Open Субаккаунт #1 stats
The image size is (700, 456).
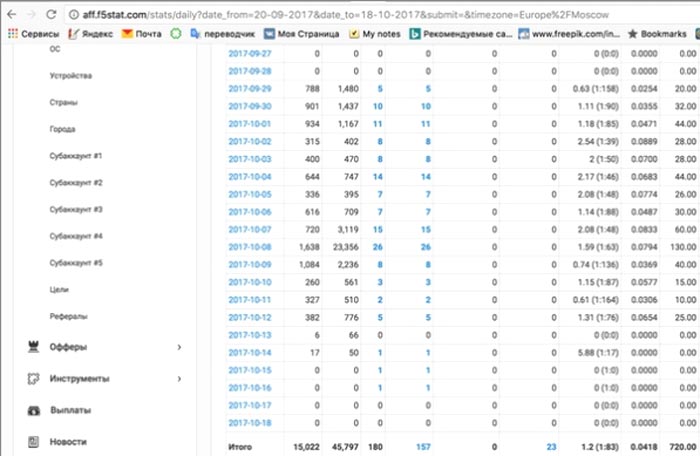pos(76,156)
